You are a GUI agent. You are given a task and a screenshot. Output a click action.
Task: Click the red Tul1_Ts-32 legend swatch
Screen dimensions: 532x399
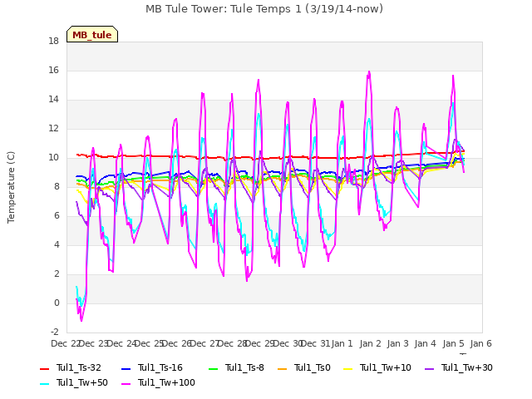pos(44,369)
